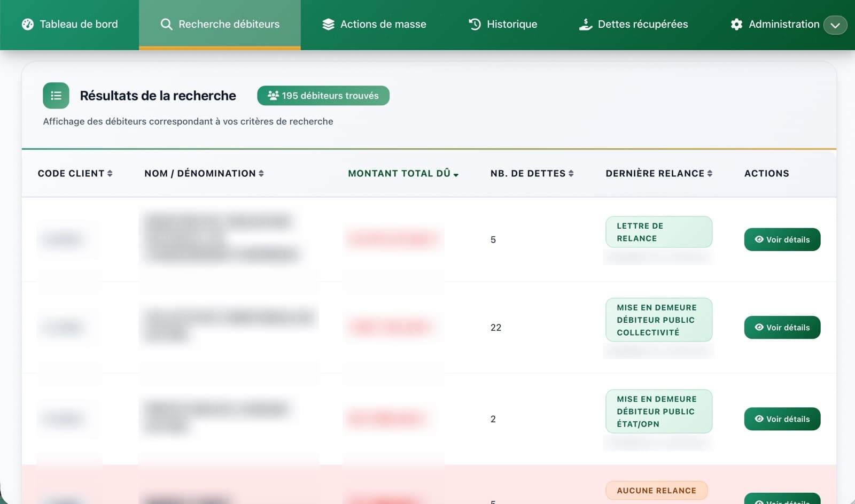Sort by the Code client column
Viewport: 855px width, 504px height.
[75, 174]
